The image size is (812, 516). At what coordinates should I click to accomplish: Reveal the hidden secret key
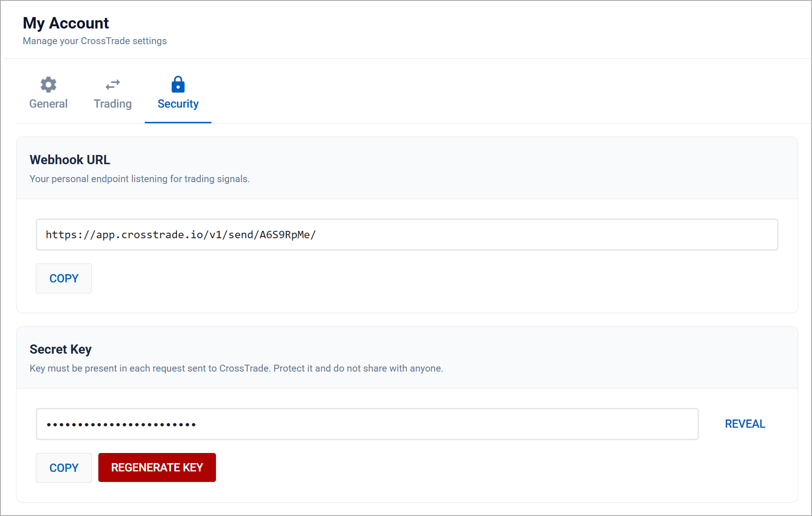pyautogui.click(x=744, y=424)
